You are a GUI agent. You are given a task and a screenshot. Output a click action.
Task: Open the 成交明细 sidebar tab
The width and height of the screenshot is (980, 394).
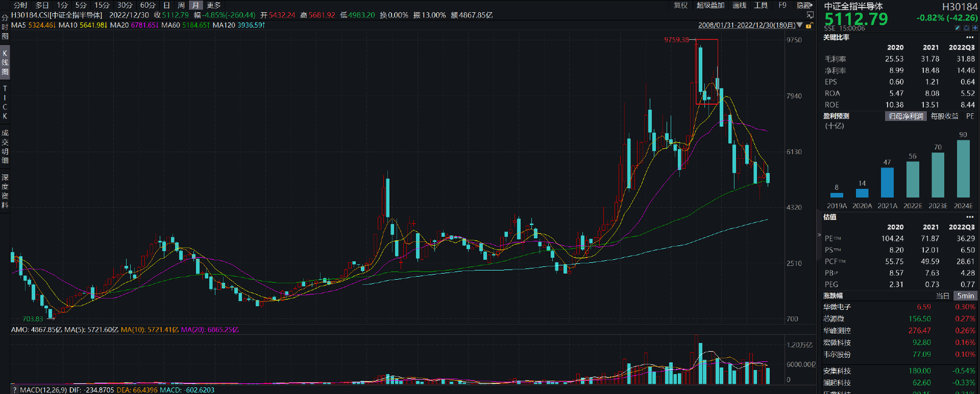click(5, 146)
